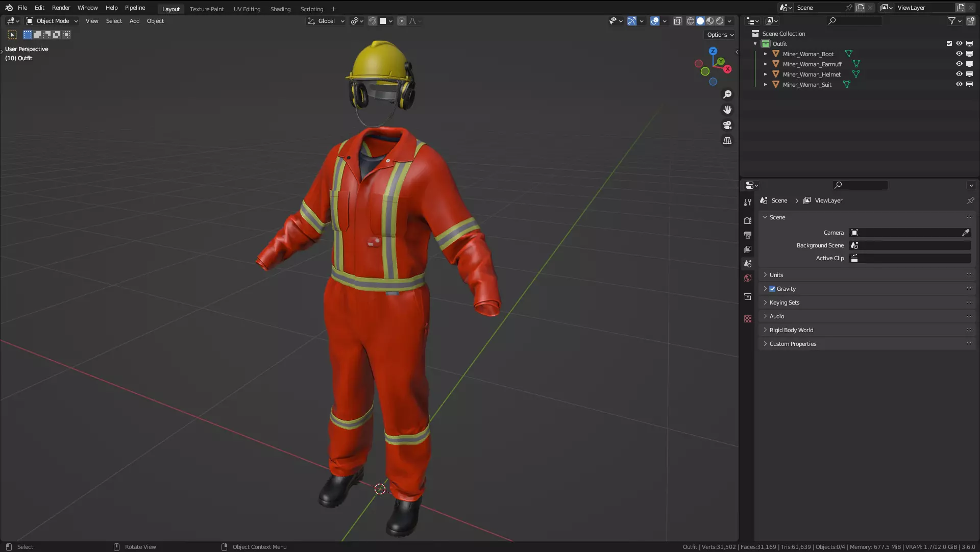The image size is (980, 552).
Task: Click the pan view hand icon
Action: pyautogui.click(x=727, y=110)
